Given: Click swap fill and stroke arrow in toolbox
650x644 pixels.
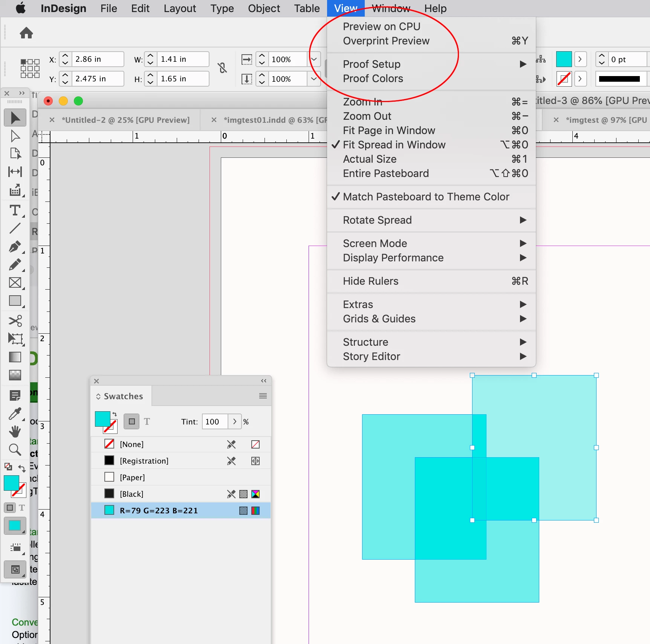Looking at the screenshot, I should click(x=22, y=468).
